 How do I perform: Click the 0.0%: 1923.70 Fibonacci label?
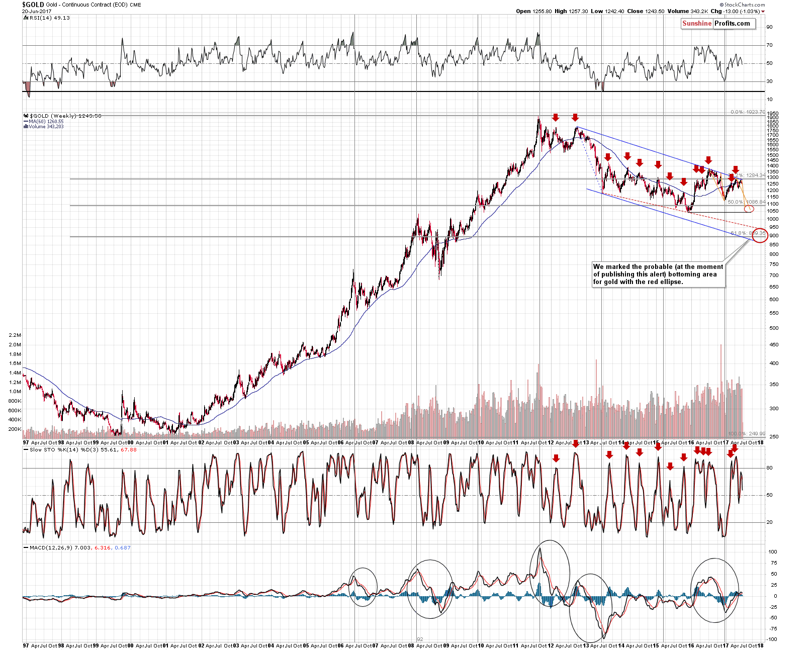[x=748, y=112]
